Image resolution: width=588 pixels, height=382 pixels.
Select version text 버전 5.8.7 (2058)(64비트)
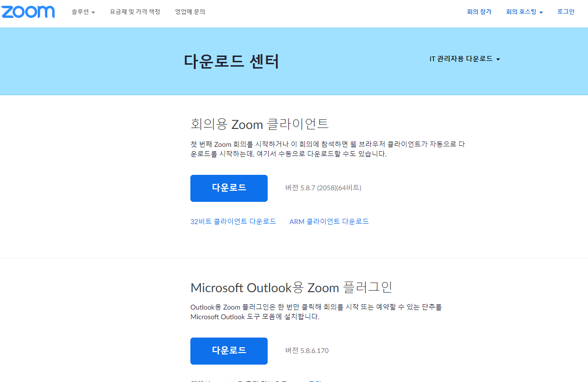click(x=323, y=188)
